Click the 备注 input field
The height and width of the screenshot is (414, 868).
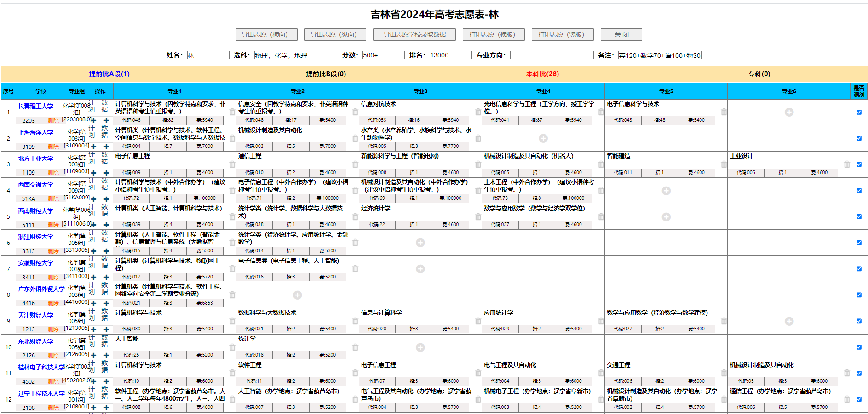point(660,55)
